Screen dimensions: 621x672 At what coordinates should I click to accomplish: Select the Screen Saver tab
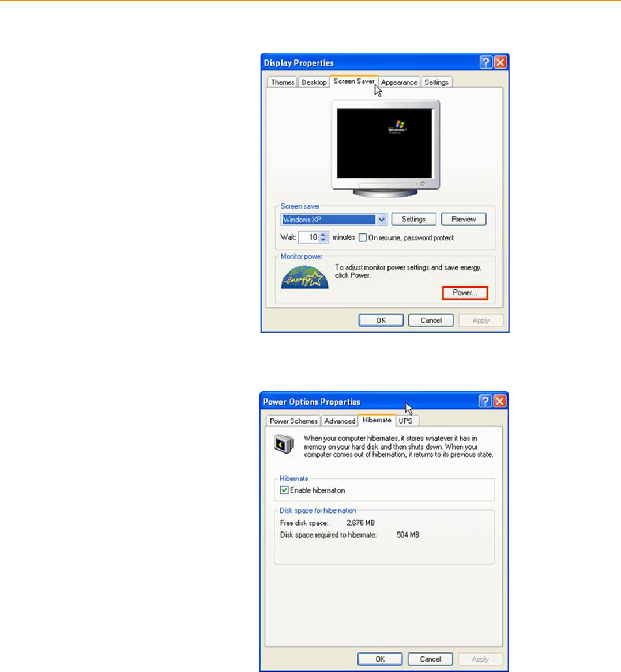tap(354, 81)
